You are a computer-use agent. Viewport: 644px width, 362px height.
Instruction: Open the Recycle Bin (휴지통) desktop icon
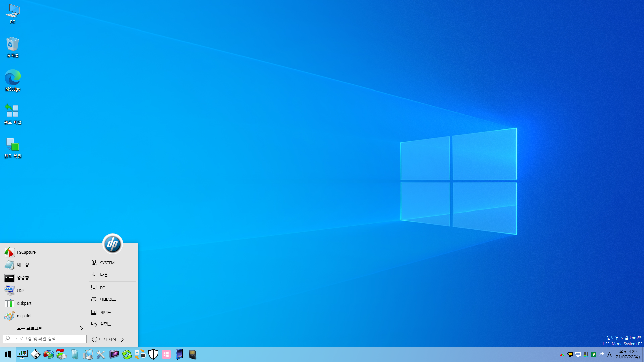[12, 47]
